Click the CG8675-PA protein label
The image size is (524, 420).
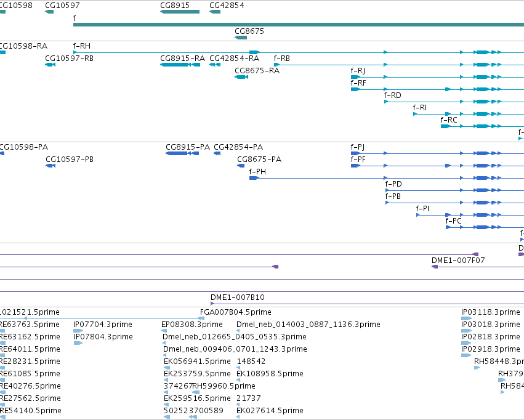[259, 160]
